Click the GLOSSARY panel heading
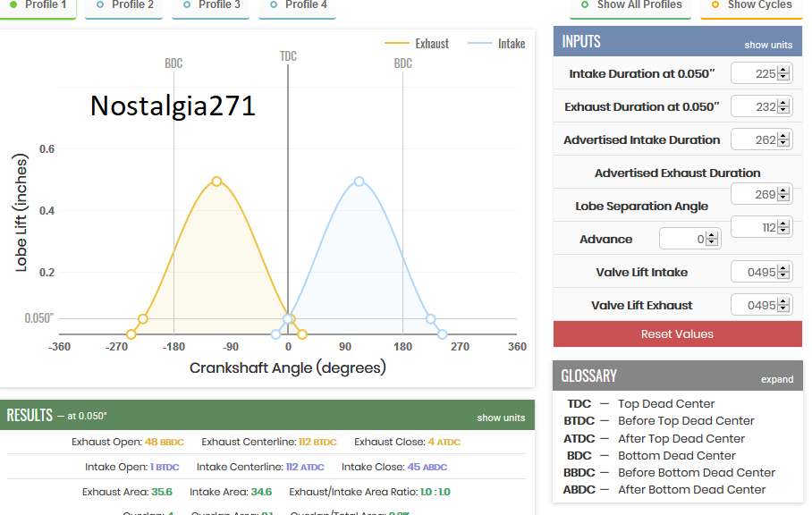Screen dimensions: 812x515 pyautogui.click(x=589, y=376)
